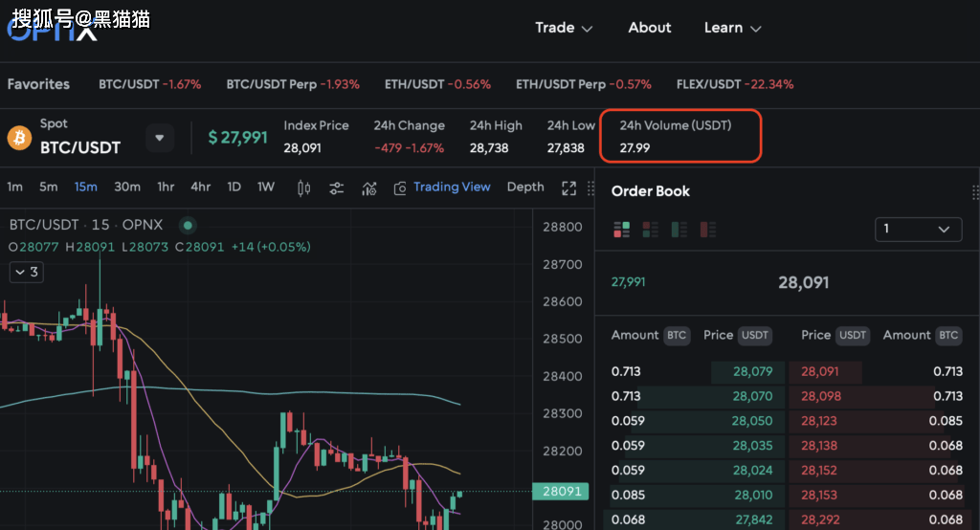Select the 1W timeframe
The image size is (980, 530).
(266, 187)
